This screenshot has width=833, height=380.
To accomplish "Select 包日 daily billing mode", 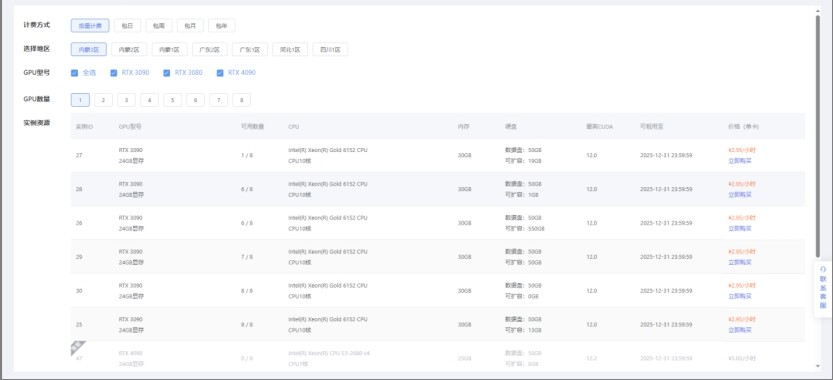I will tap(128, 26).
